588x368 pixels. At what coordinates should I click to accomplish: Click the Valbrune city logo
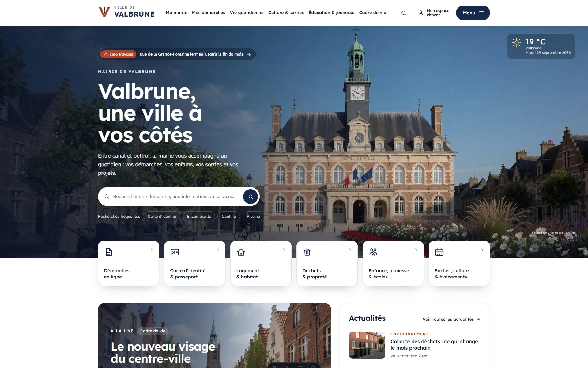[126, 12]
